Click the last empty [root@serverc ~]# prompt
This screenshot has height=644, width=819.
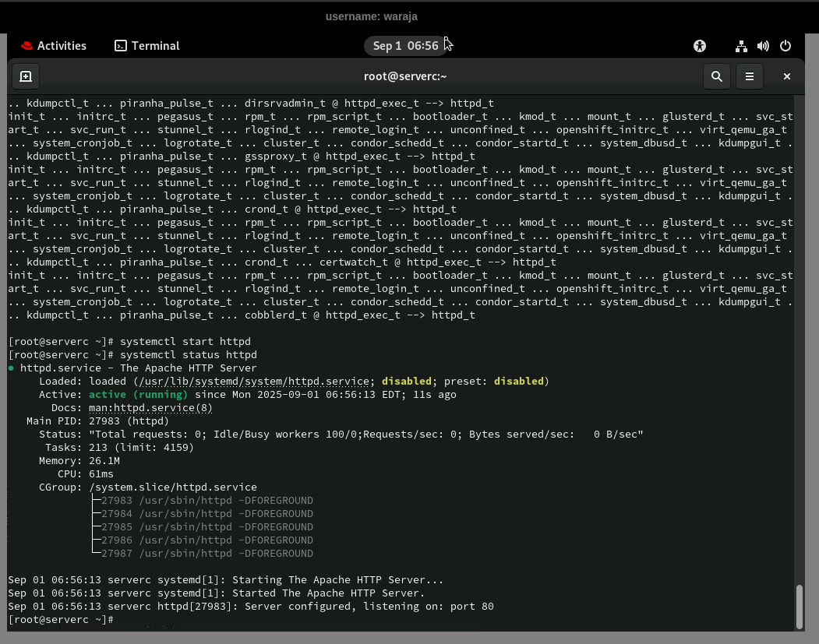point(61,620)
